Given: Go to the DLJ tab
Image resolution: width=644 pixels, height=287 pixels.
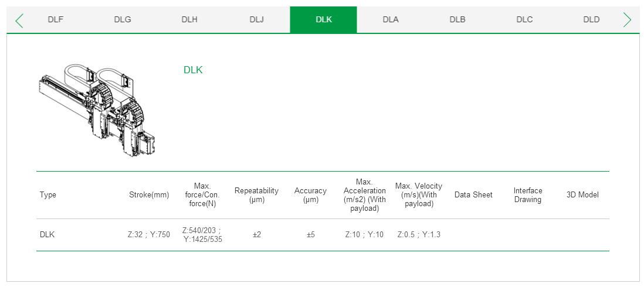Looking at the screenshot, I should pyautogui.click(x=256, y=19).
